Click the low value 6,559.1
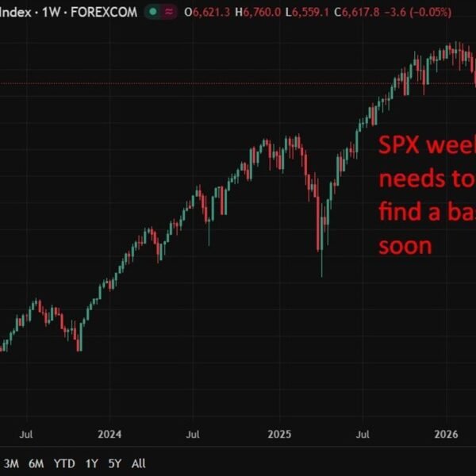Viewport: 476px width, 476px height. click(x=310, y=12)
